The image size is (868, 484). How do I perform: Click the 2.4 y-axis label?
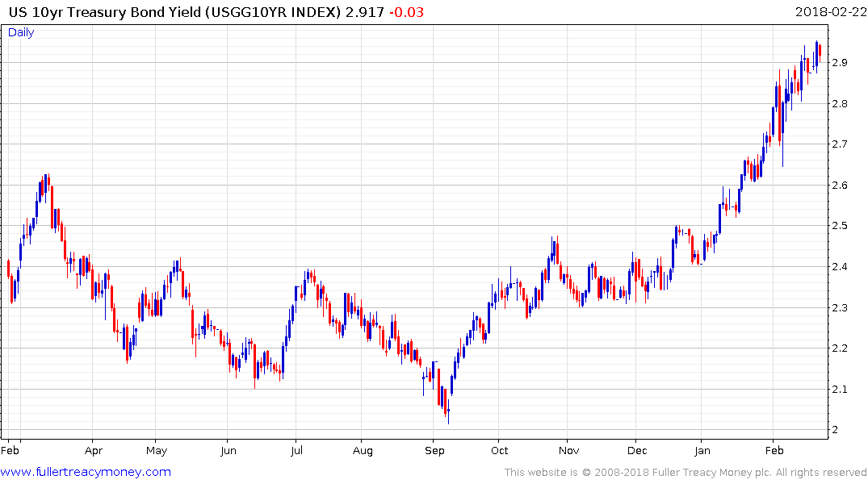click(840, 267)
